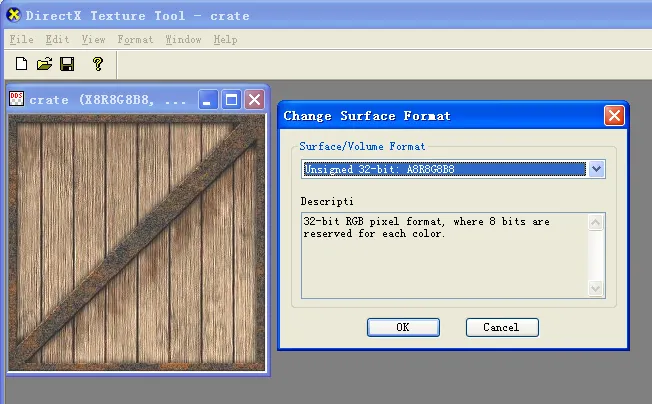Click the DirectX app icon in title bar

[x=13, y=15]
